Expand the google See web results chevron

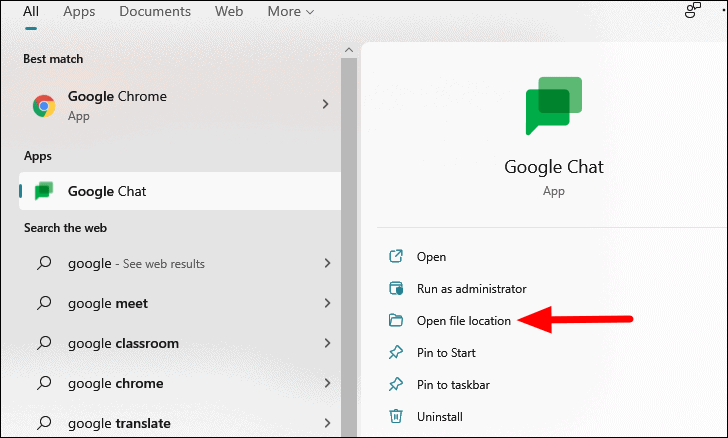(327, 263)
